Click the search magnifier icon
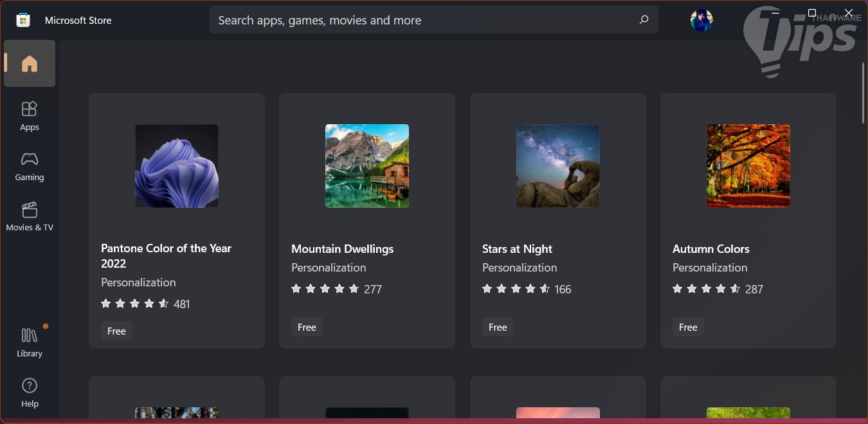The width and height of the screenshot is (868, 424). (x=644, y=20)
